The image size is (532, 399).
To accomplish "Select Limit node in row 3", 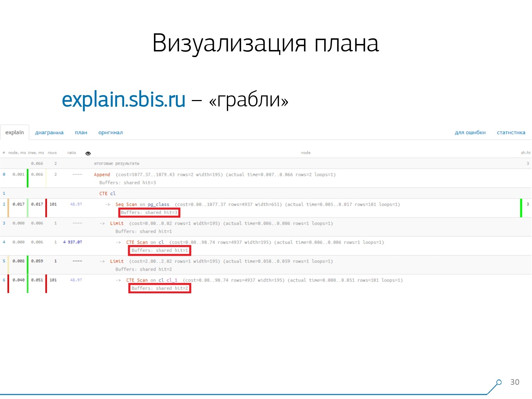I will tap(117, 223).
